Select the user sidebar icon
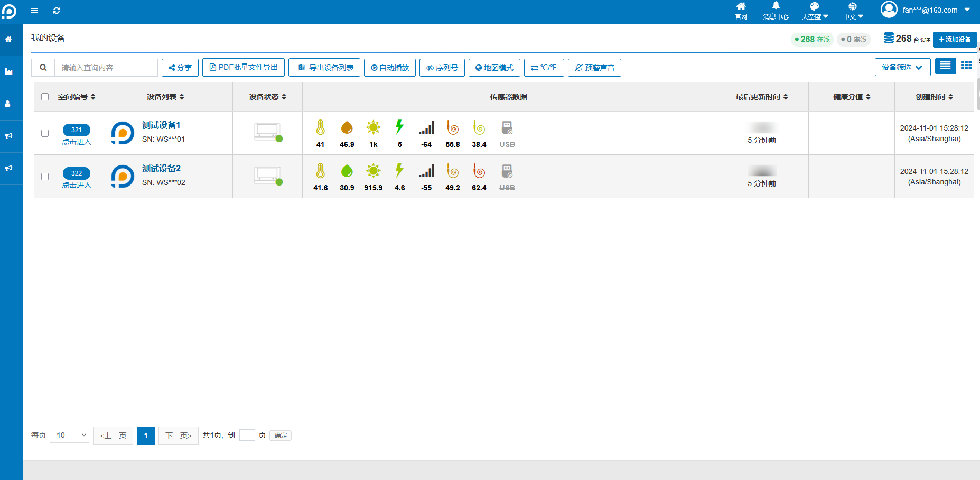Viewport: 980px width, 480px height. [x=8, y=104]
